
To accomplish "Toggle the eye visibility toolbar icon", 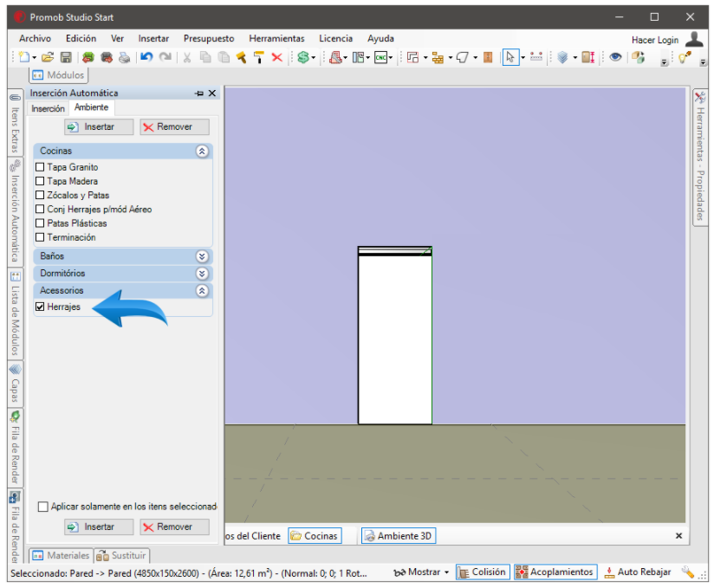I will (x=615, y=57).
